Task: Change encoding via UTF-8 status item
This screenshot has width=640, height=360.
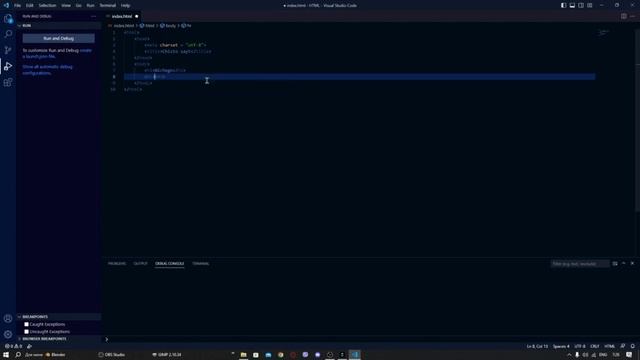Action: pyautogui.click(x=580, y=346)
